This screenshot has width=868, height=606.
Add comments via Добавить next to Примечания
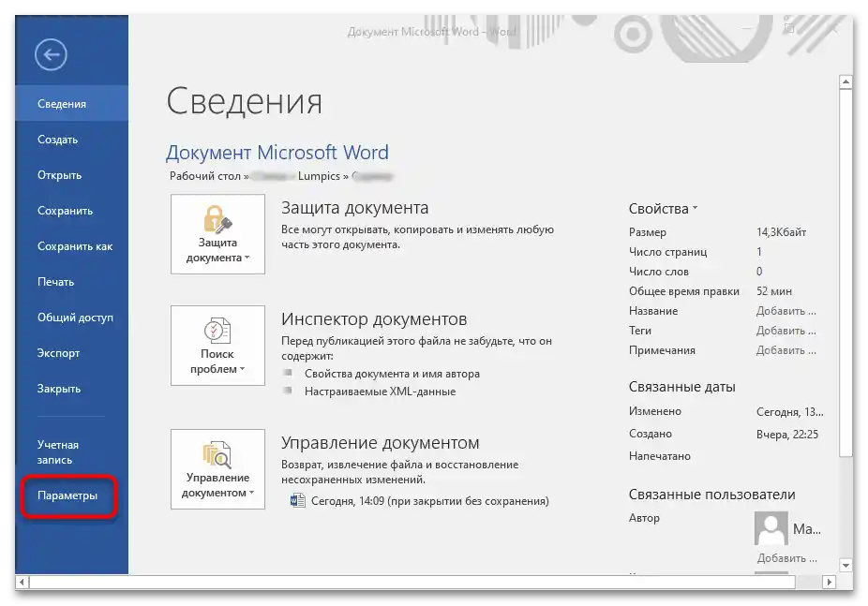pos(786,350)
